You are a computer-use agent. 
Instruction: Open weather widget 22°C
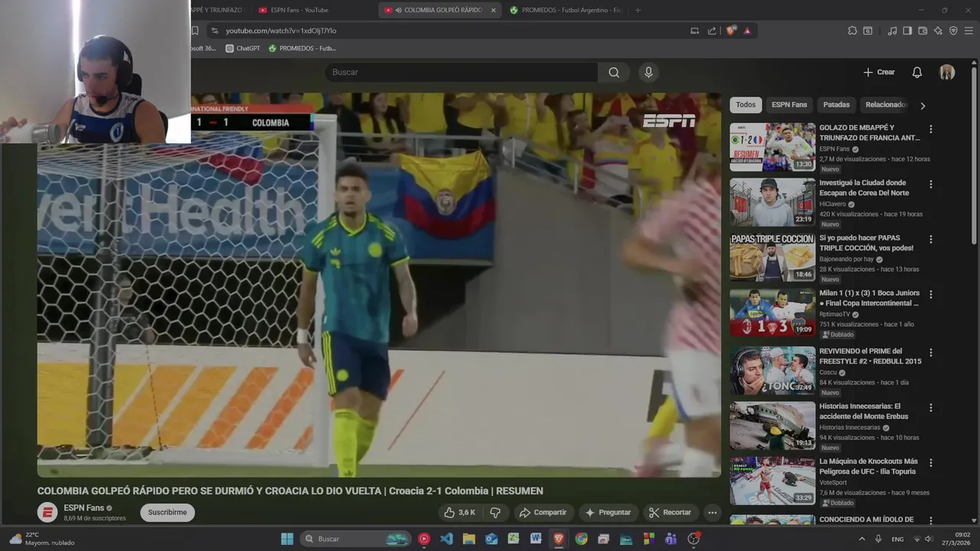(42, 539)
